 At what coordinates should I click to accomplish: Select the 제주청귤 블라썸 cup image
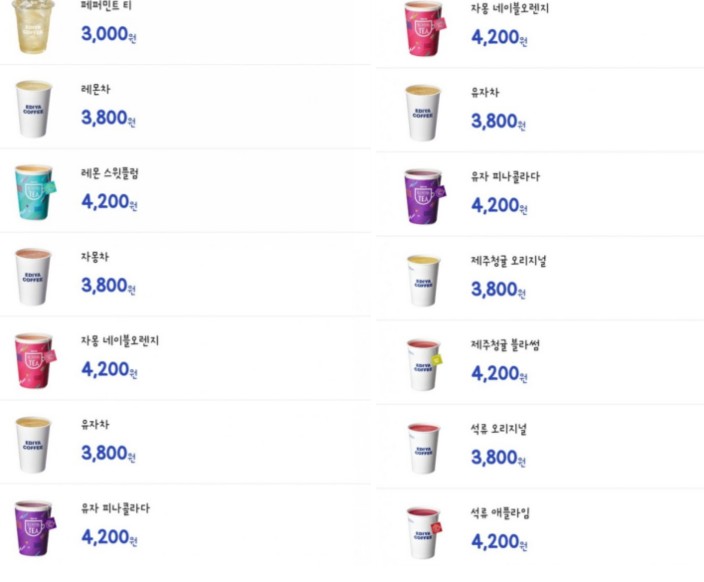click(x=423, y=364)
